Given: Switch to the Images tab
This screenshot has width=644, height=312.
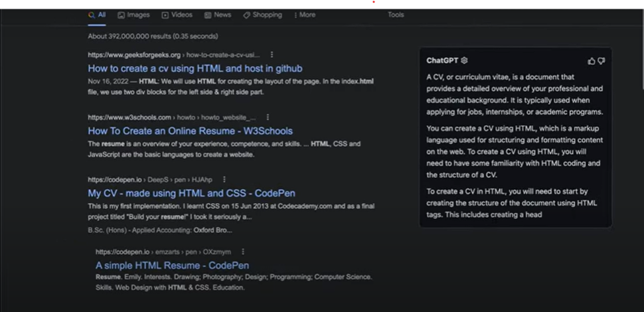Looking at the screenshot, I should point(133,15).
